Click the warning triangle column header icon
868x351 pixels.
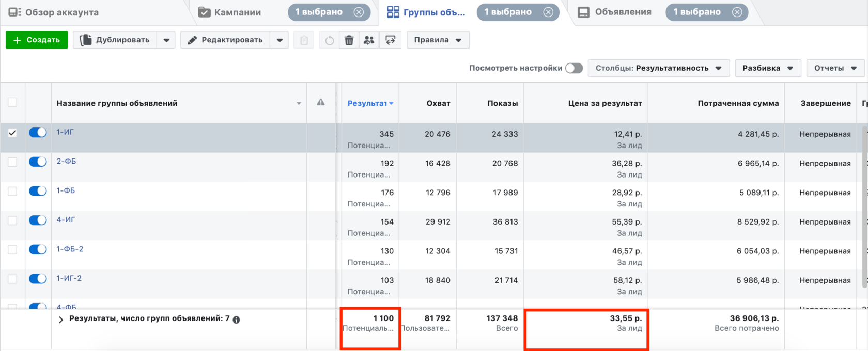point(321,102)
